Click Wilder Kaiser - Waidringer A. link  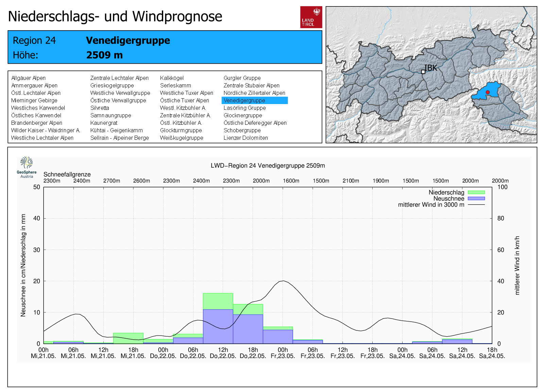click(46, 131)
